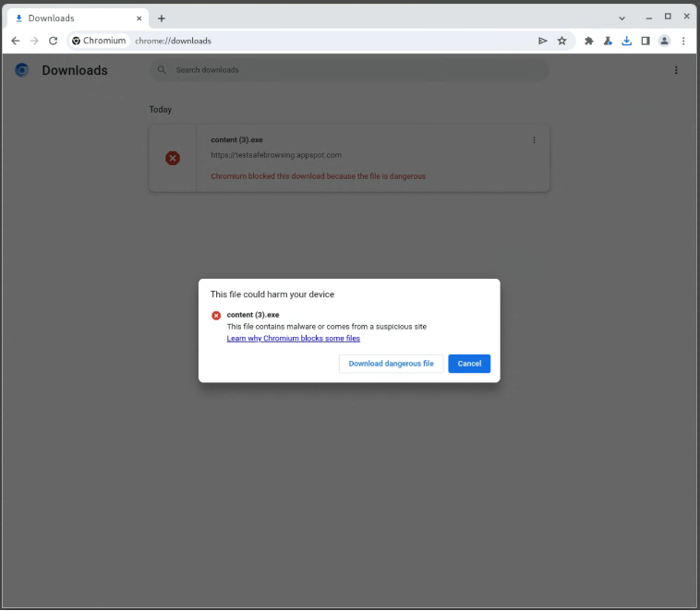Click the Download dangerous file button
This screenshot has width=700, height=611.
tap(391, 364)
